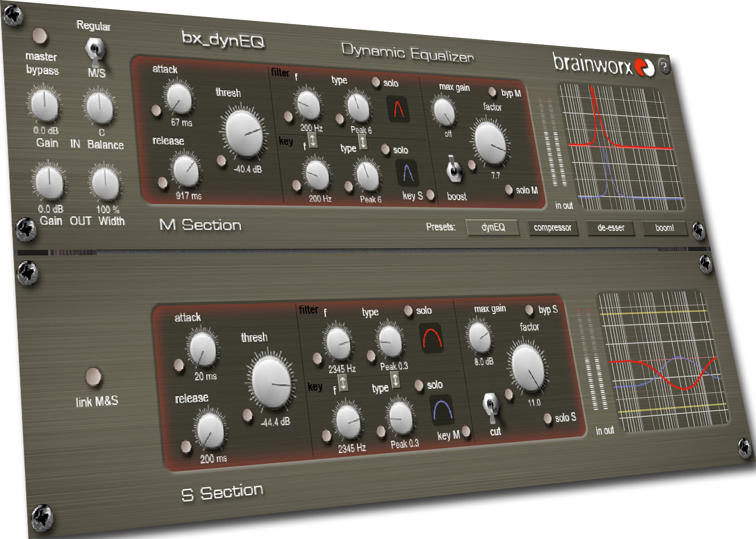Click the M section factor knob
756x539 pixels.
coord(491,142)
